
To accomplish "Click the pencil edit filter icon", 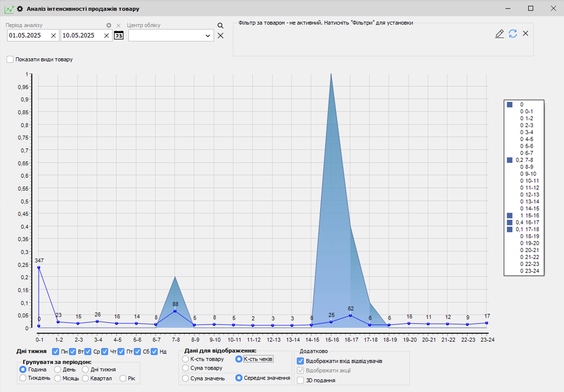I will tap(499, 34).
